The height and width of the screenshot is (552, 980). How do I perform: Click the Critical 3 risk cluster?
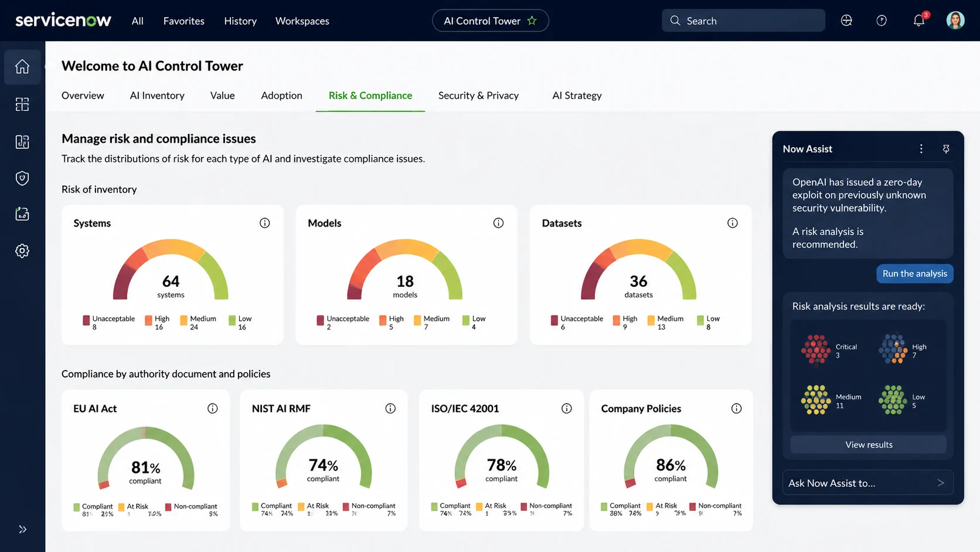coord(816,350)
